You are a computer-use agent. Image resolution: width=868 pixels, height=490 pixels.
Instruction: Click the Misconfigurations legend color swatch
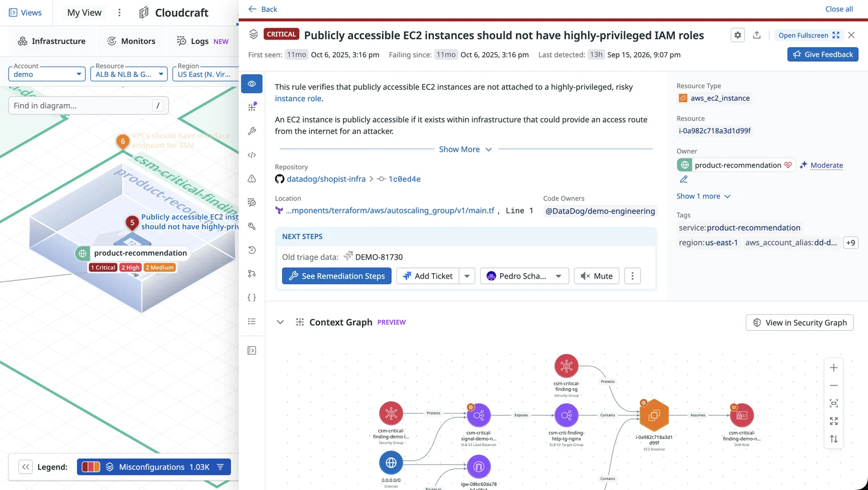coord(91,467)
